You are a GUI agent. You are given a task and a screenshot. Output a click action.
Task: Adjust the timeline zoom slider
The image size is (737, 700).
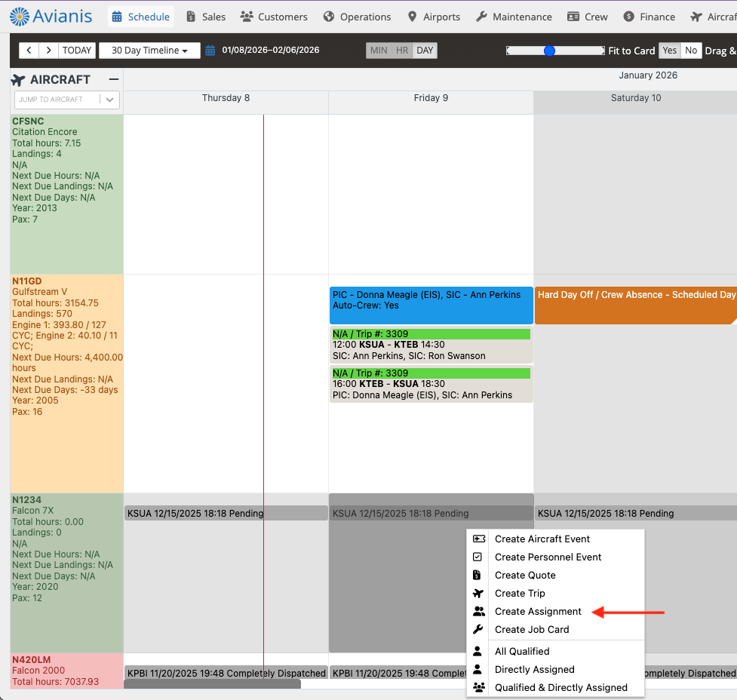[x=550, y=51]
